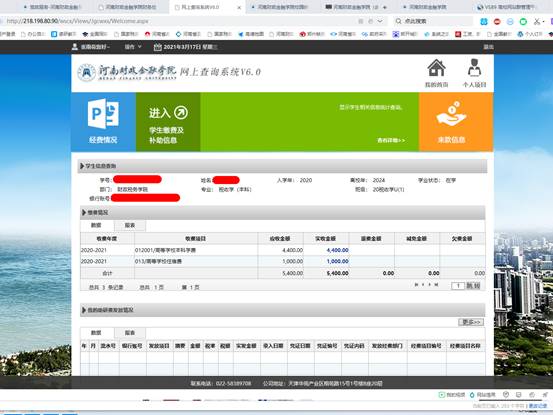Viewport: 553px width, 415px height.
Task: Go to the last page in the fee table pager
Action: click(x=436, y=285)
